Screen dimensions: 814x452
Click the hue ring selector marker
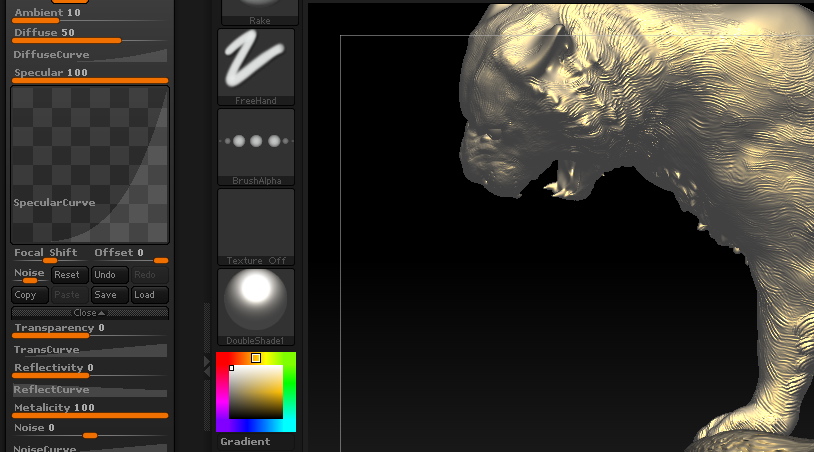click(256, 358)
